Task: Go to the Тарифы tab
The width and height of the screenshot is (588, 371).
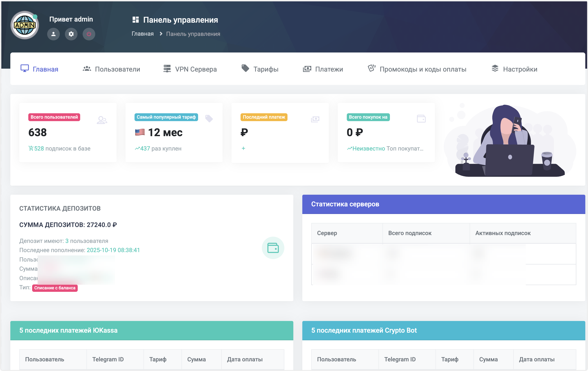Action: (x=260, y=69)
